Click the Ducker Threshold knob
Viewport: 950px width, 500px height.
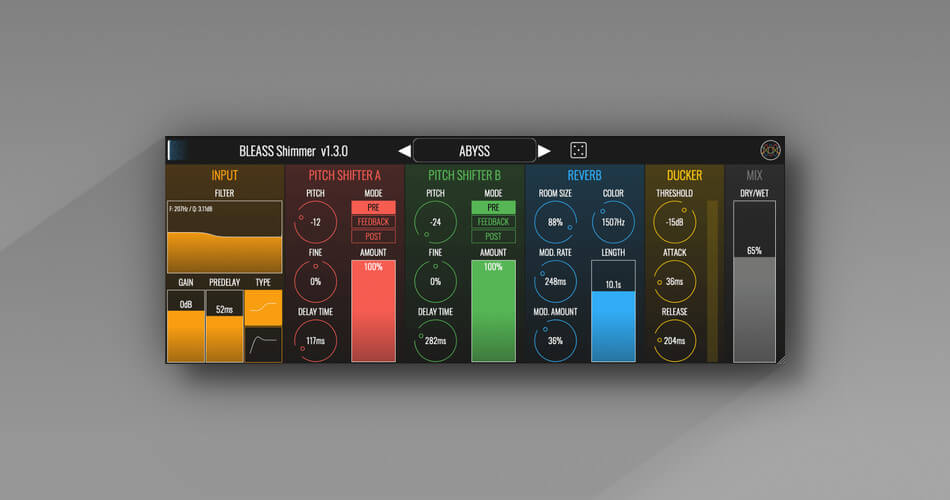pyautogui.click(x=675, y=222)
